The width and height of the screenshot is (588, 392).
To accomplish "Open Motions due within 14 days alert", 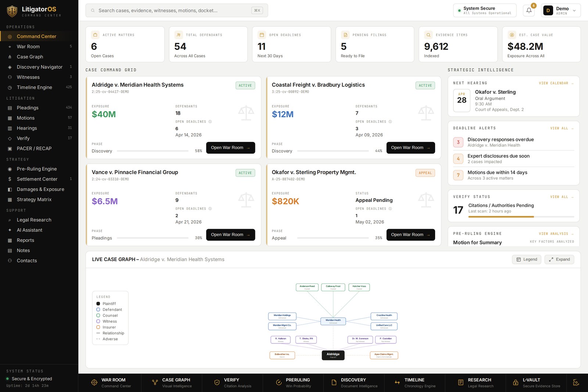I will (x=514, y=175).
